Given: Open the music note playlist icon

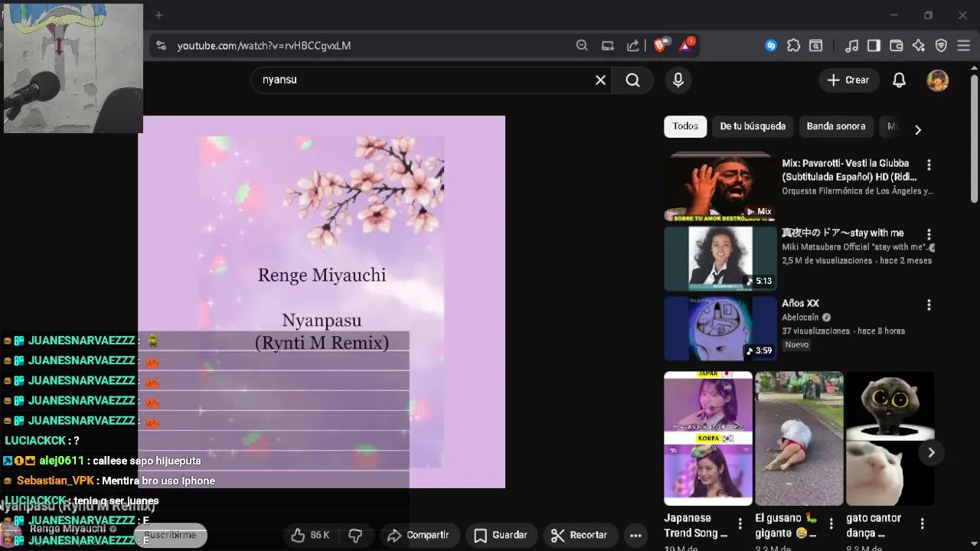Looking at the screenshot, I should (x=851, y=46).
